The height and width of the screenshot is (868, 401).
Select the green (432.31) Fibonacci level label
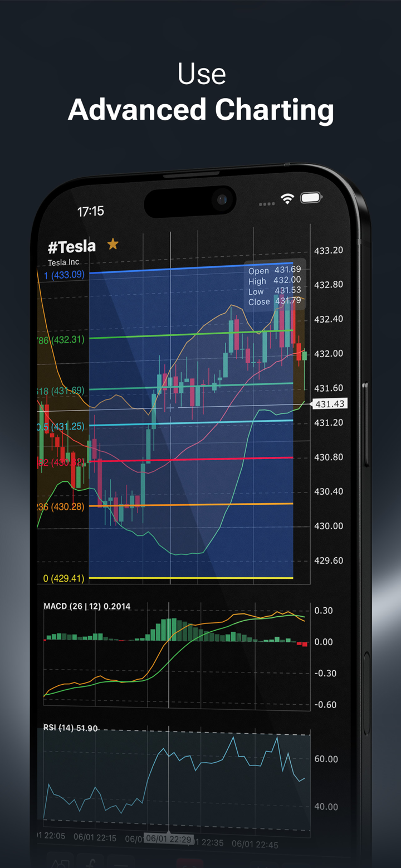tap(61, 339)
